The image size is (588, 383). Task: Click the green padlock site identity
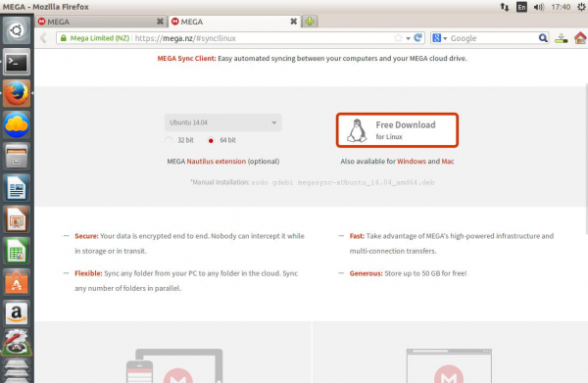[64, 38]
